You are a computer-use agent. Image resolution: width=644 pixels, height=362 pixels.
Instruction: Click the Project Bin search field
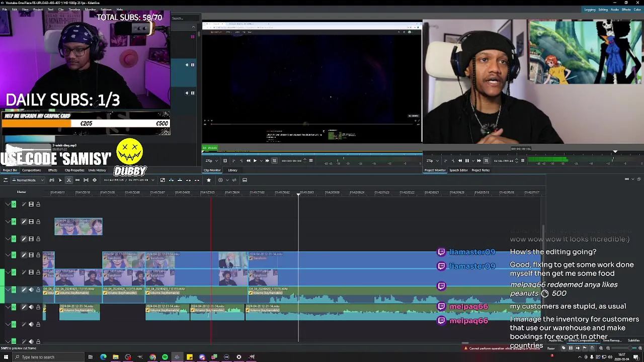point(184,18)
